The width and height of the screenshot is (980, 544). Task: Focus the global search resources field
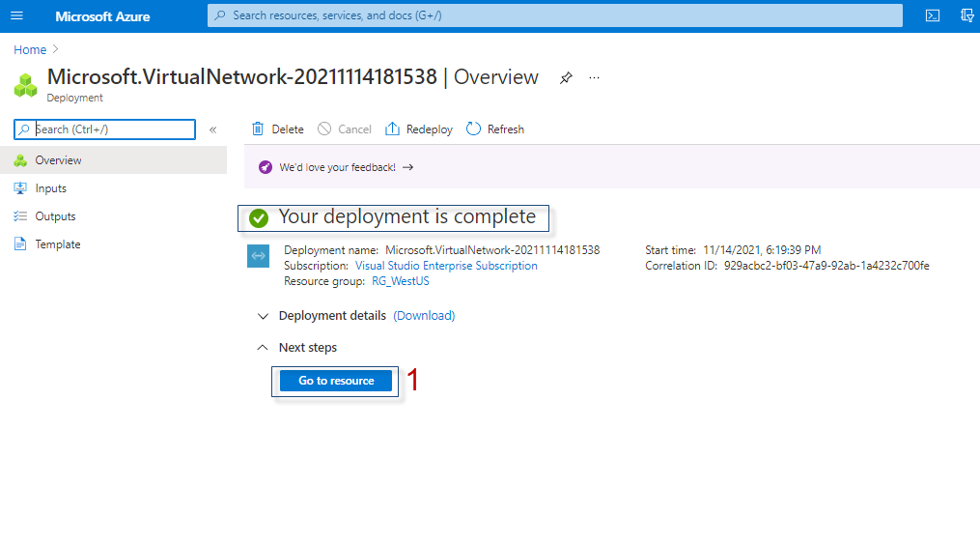pyautogui.click(x=555, y=15)
